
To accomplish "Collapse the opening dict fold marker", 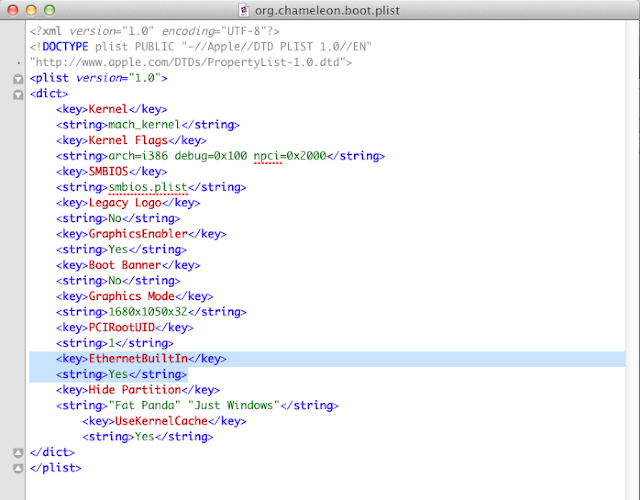I will click(18, 95).
